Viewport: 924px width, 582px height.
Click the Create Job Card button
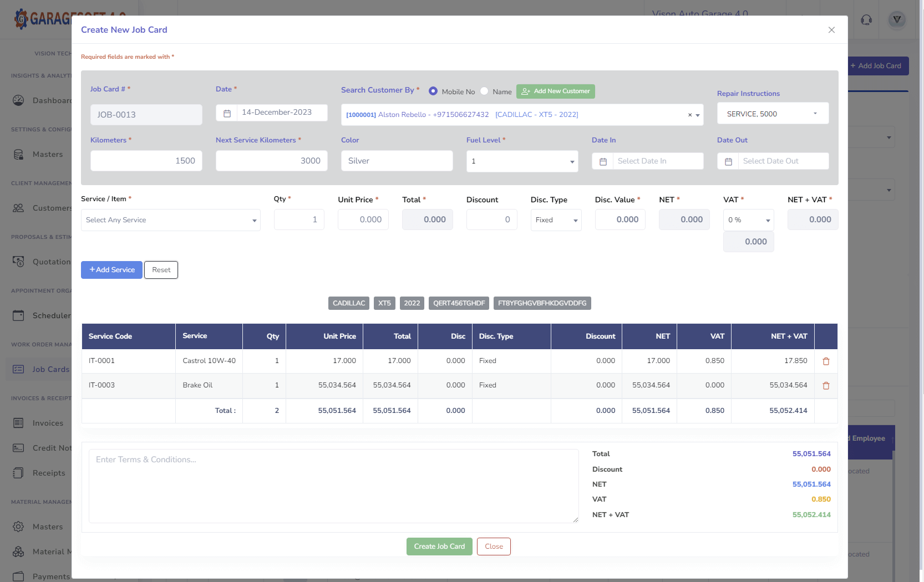pos(439,546)
